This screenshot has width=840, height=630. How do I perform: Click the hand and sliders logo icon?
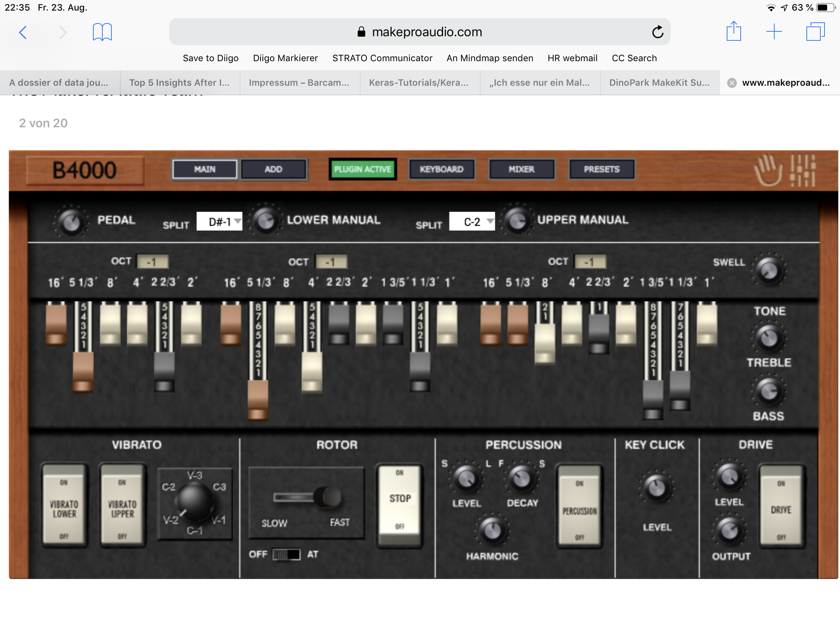[x=784, y=170]
